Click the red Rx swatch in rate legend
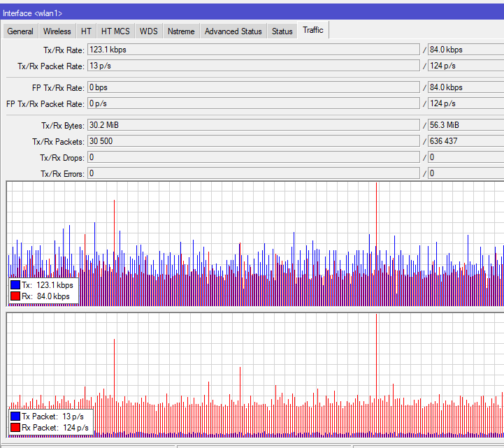The height and width of the screenshot is (448, 504). (15, 296)
